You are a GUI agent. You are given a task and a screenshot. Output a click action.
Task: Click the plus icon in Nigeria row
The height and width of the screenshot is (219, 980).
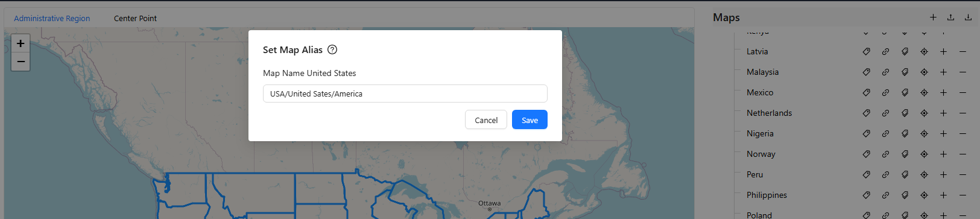(x=943, y=133)
